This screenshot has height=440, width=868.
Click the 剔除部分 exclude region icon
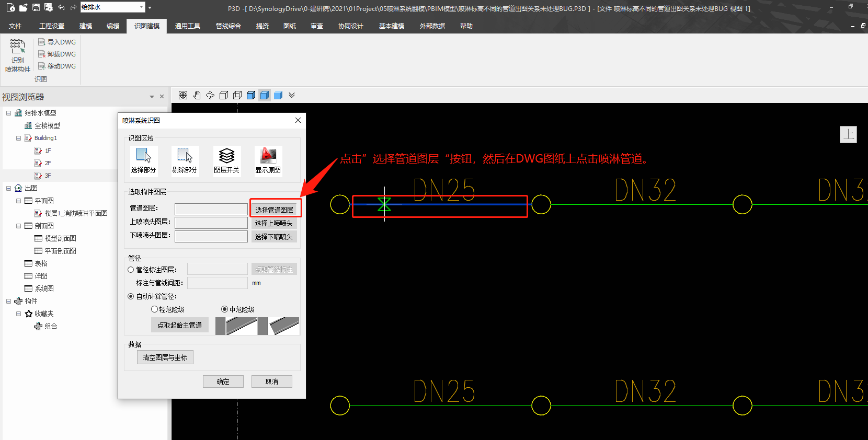click(x=185, y=156)
